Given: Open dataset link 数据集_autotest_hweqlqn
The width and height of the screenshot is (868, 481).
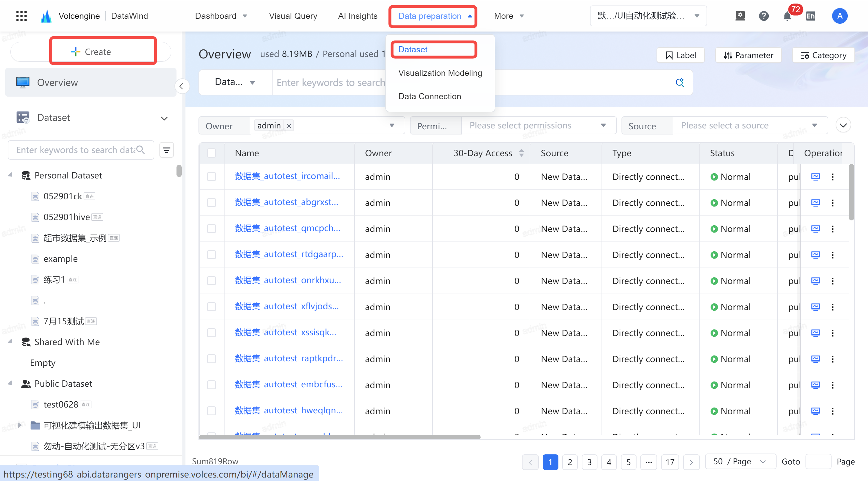Looking at the screenshot, I should coord(288,410).
